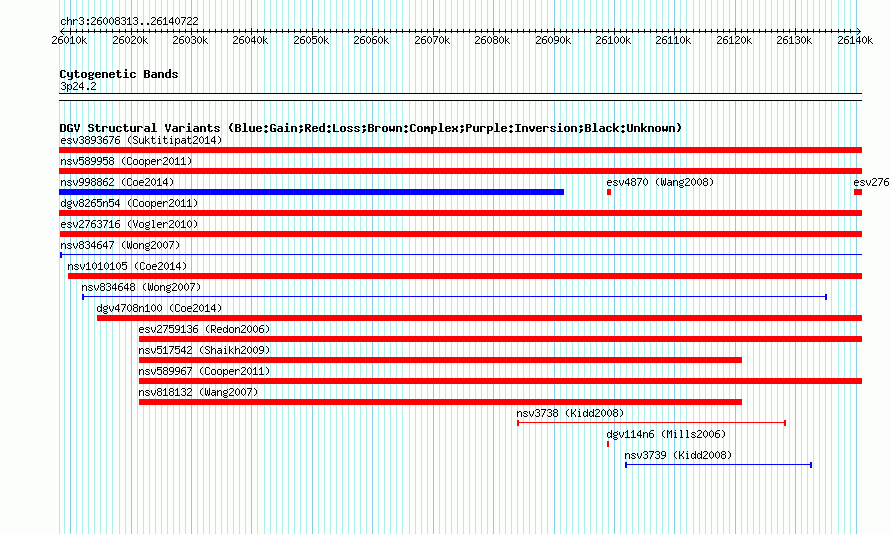
Task: Click the nsv818132 (Wang2007) red bar
Action: click(x=440, y=402)
